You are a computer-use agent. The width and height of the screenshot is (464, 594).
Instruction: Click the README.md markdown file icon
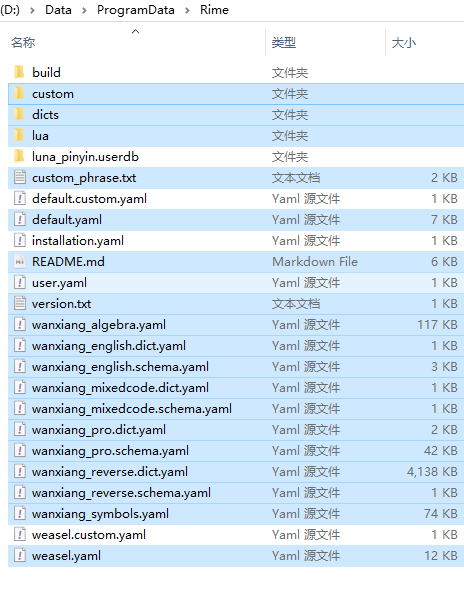click(20, 261)
